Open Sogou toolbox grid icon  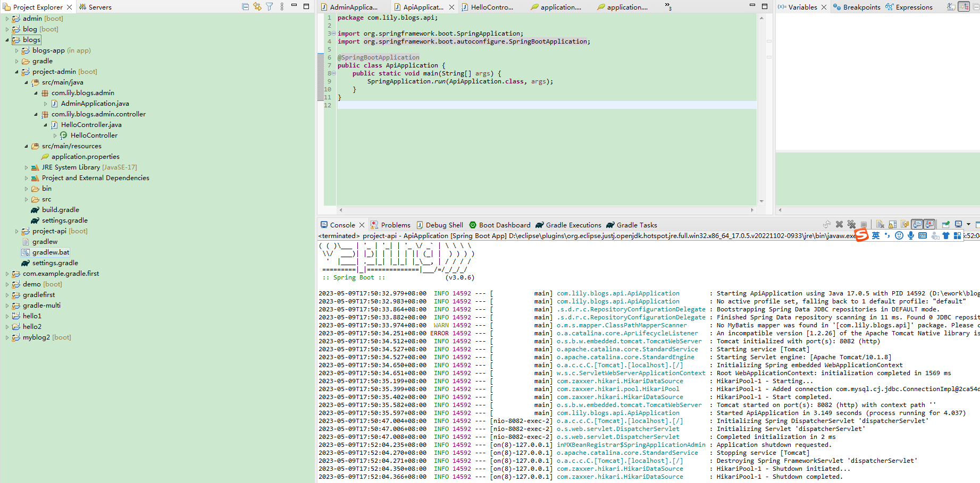958,235
